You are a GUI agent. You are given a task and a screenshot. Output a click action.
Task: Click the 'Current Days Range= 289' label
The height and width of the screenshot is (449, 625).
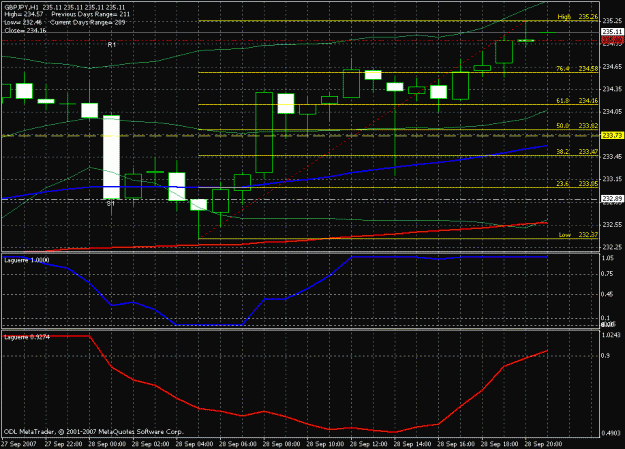click(x=88, y=22)
